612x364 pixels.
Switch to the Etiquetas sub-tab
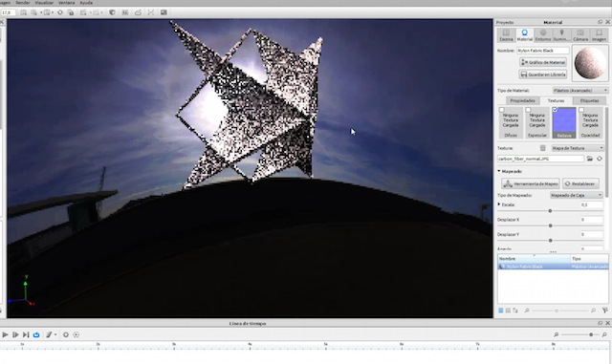coord(589,100)
